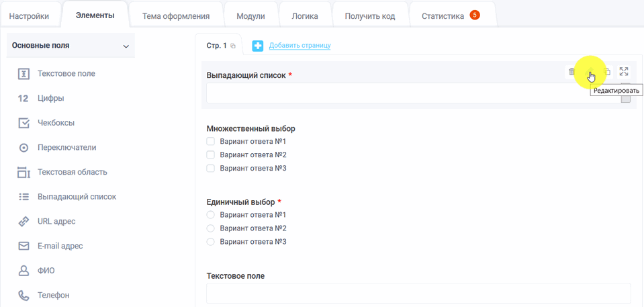Viewport: 644px width, 307px height.
Task: Check Вариант ответа №2 under Множественный выбор
Action: click(211, 155)
